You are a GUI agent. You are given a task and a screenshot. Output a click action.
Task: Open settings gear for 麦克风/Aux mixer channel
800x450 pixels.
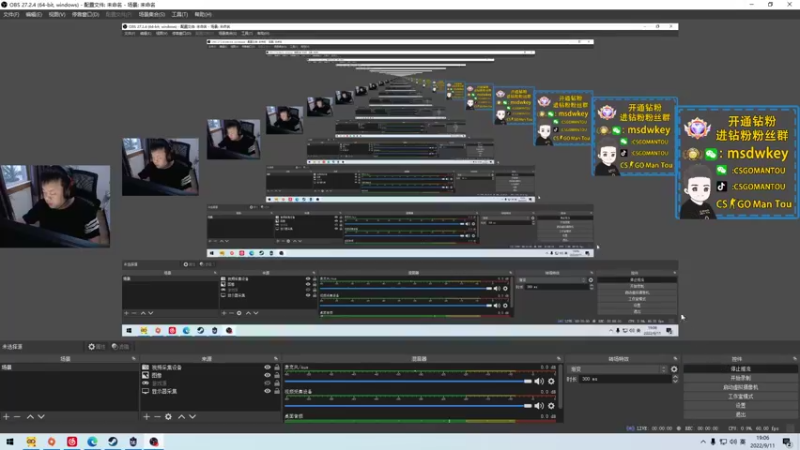click(551, 381)
